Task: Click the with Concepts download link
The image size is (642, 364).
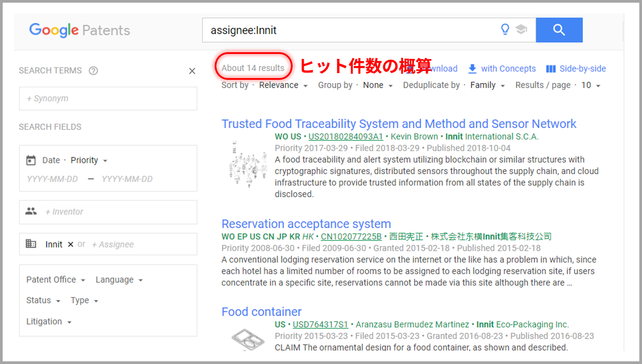Action: (x=508, y=69)
